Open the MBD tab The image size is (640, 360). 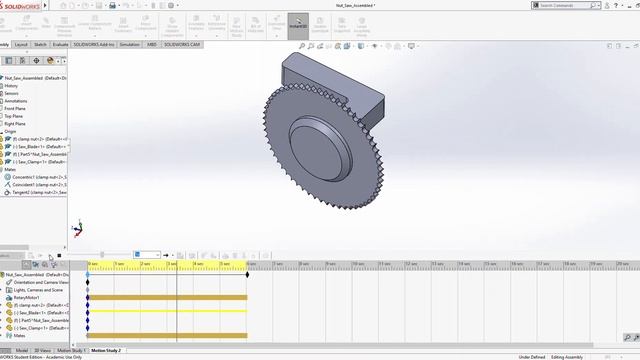point(152,44)
